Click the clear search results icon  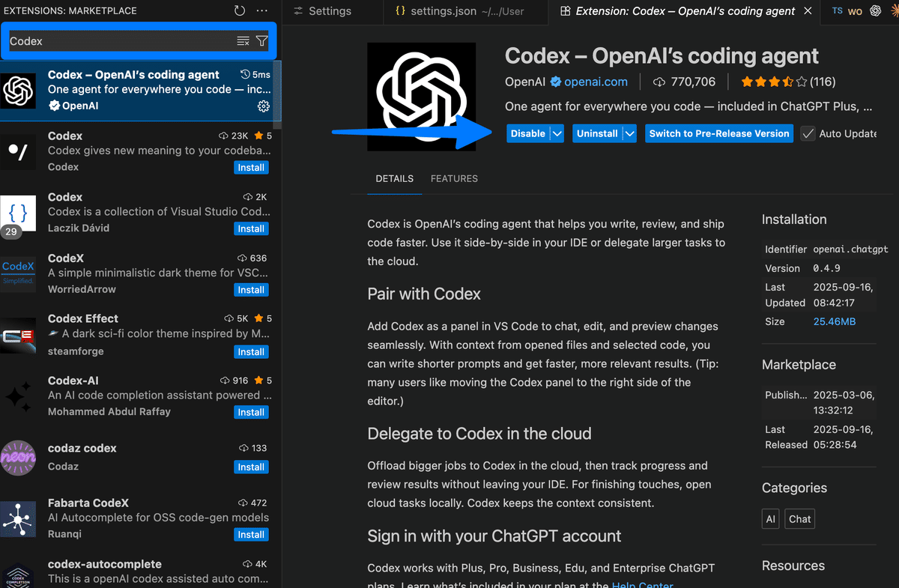click(243, 42)
